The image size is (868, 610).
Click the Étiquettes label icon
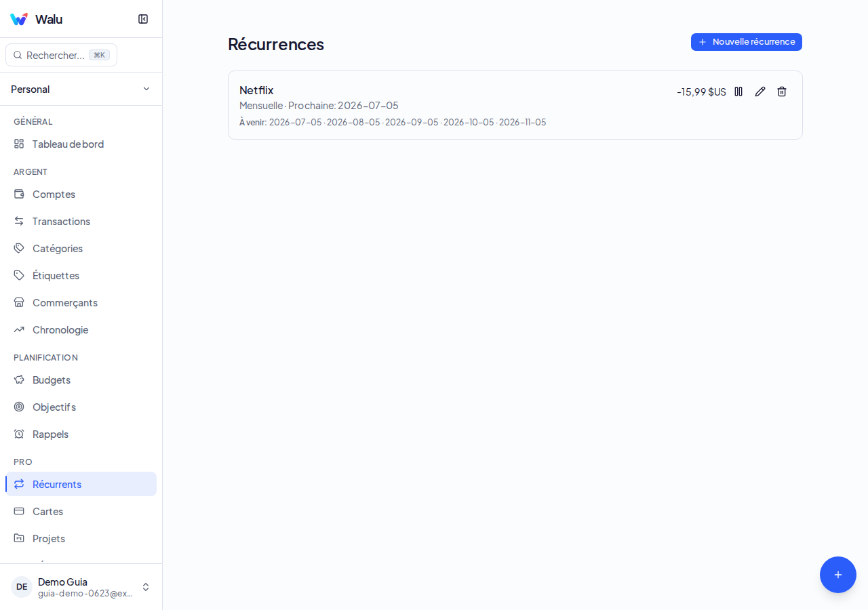(x=19, y=275)
